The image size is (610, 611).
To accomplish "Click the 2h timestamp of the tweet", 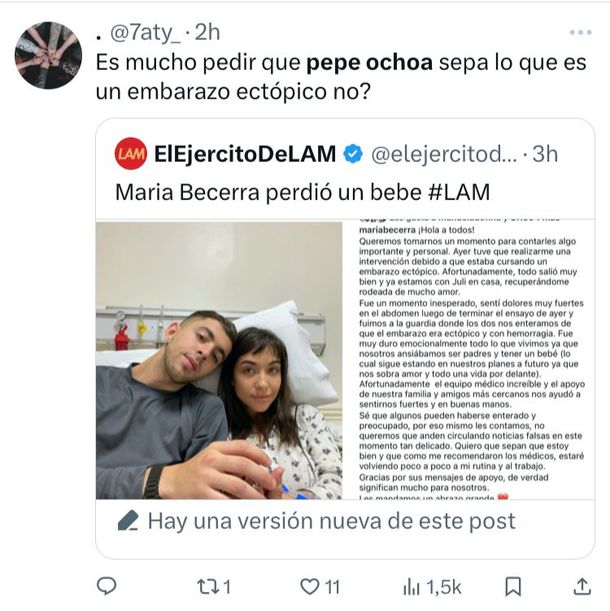I will tap(208, 32).
